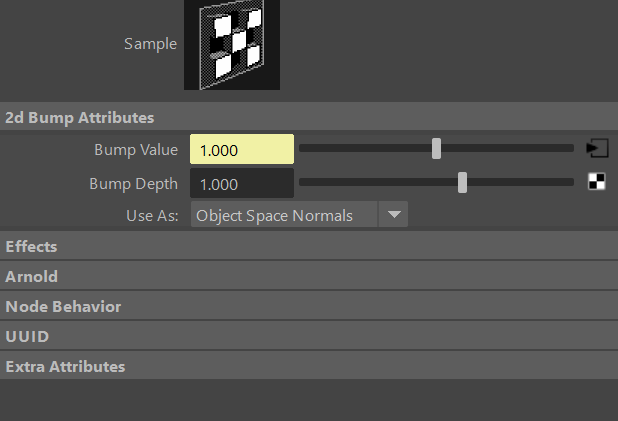
Task: Open the Node Behavior section
Action: coord(309,306)
